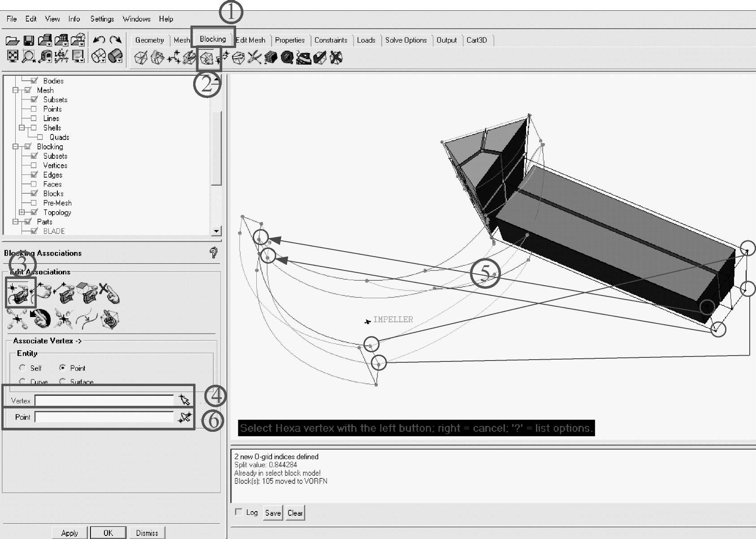Collapse the Shells branch in the tree
This screenshot has height=539, width=756.
22,128
